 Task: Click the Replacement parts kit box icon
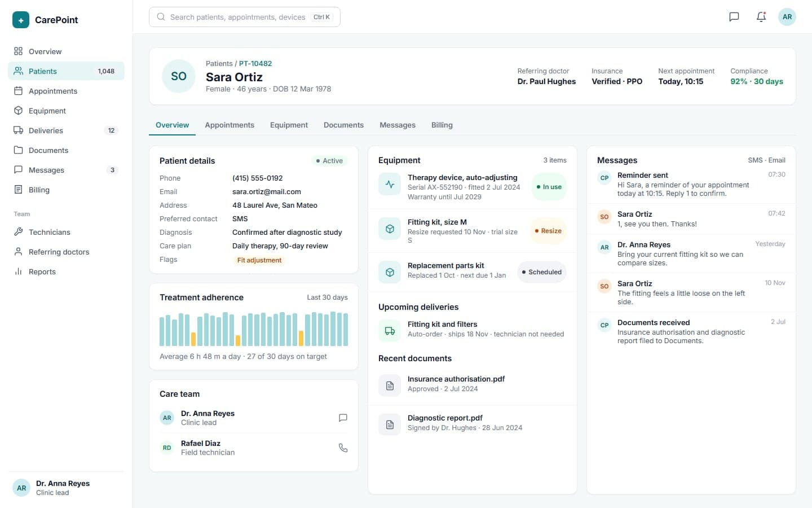(x=390, y=272)
